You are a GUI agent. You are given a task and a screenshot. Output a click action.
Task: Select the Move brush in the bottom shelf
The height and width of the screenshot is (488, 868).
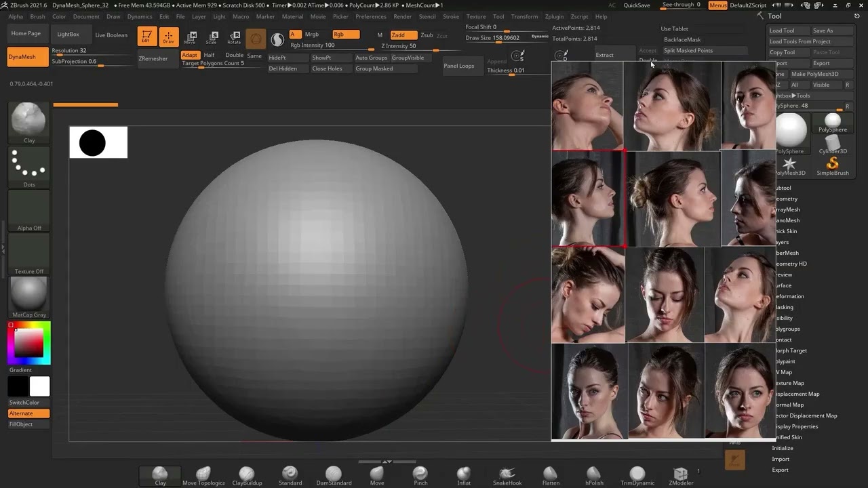(x=377, y=476)
